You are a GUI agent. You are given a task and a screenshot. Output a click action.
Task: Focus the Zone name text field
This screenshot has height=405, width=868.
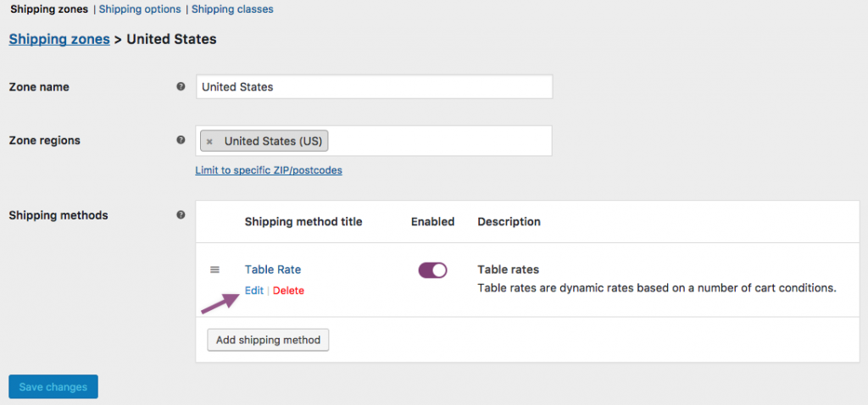click(x=373, y=86)
